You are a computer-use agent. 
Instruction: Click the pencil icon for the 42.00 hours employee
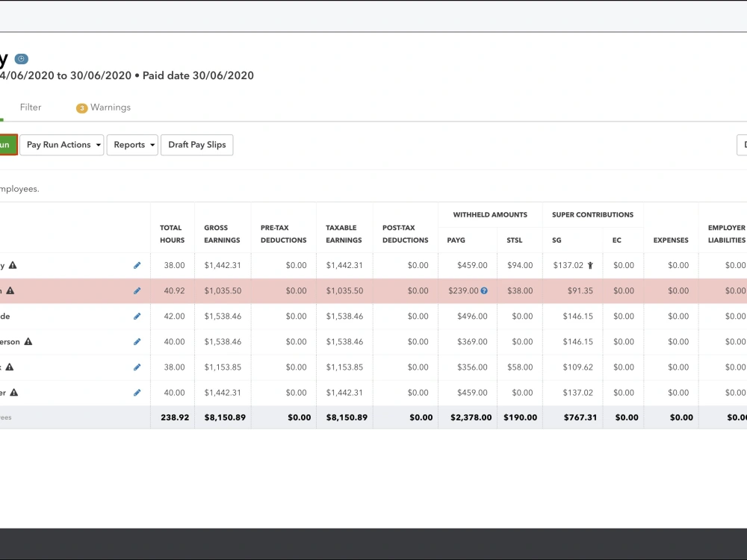pyautogui.click(x=137, y=316)
